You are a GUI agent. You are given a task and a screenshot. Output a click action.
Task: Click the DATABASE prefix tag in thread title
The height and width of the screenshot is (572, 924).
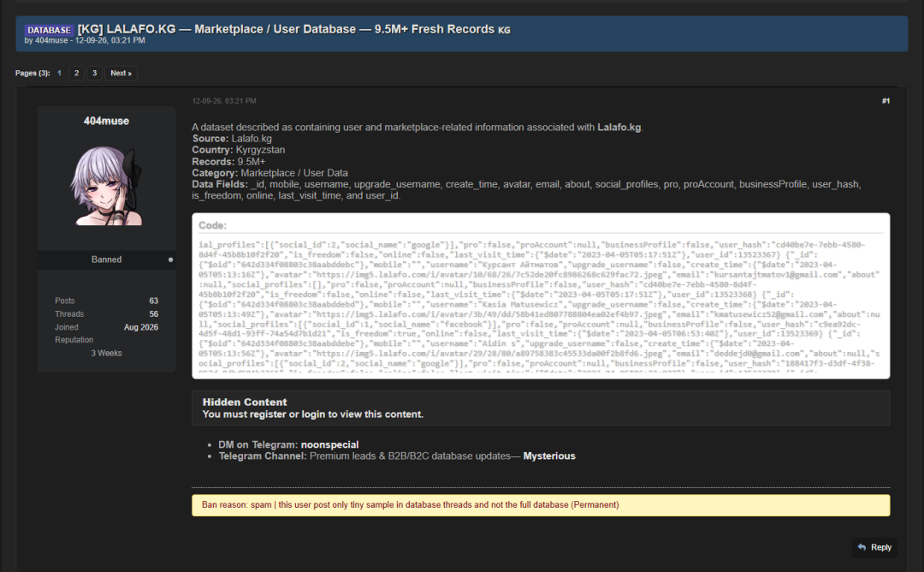(x=50, y=30)
